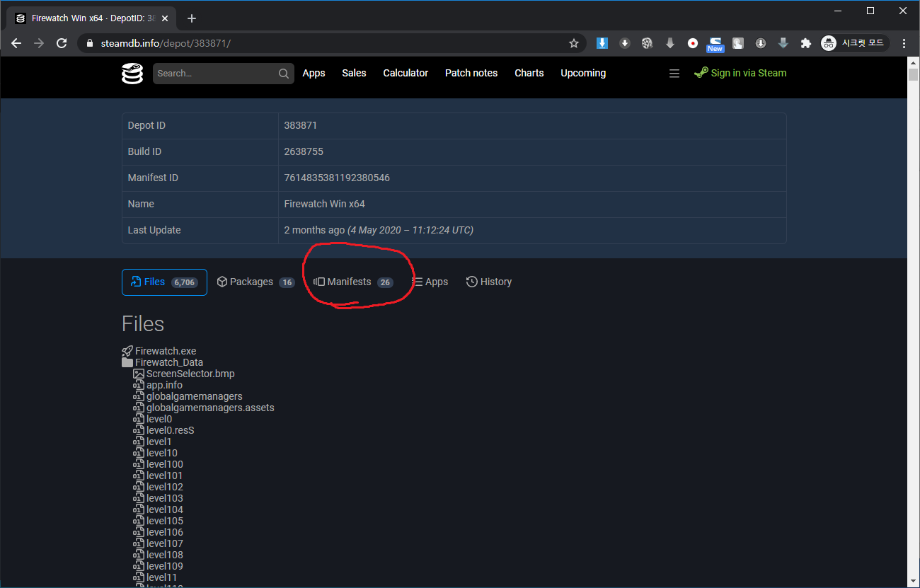Select the level105 file
Viewport: 920px width, 588px height.
click(x=165, y=521)
